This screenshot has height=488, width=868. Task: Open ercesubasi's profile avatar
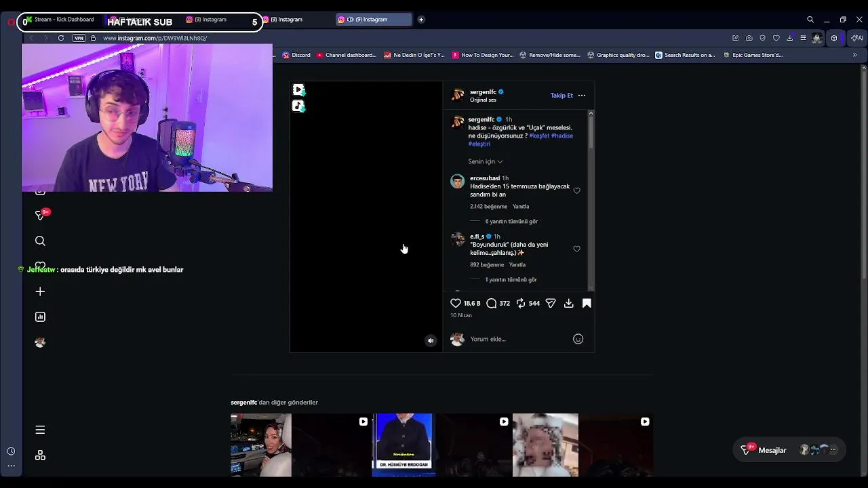[x=458, y=182]
